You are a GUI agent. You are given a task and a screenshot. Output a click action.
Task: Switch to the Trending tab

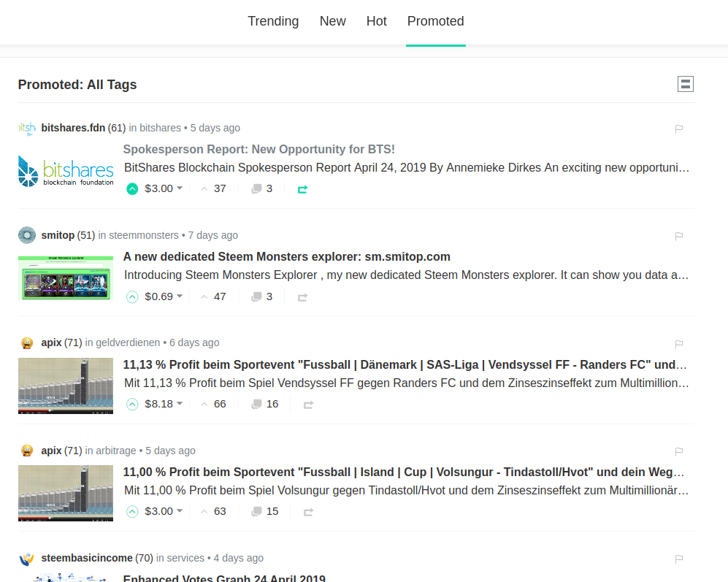[273, 21]
